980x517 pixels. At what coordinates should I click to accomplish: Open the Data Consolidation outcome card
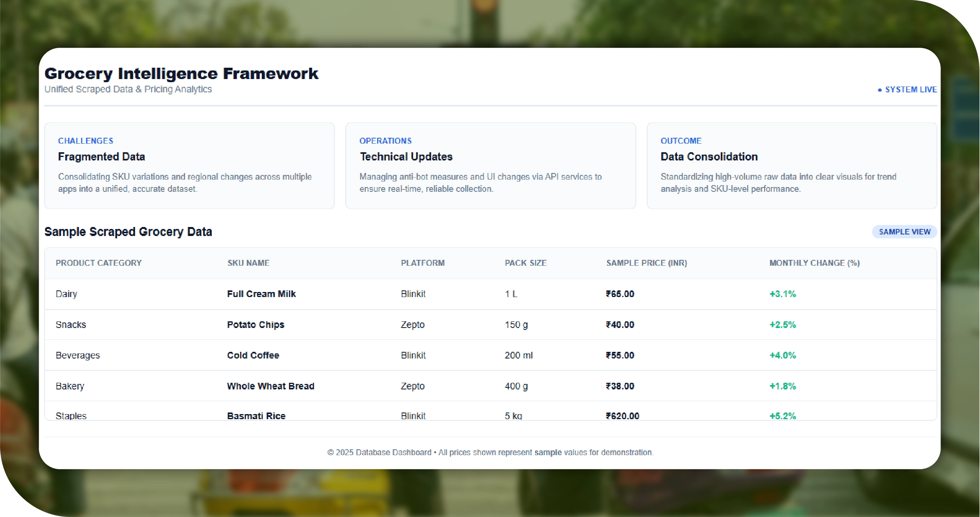[x=792, y=166]
